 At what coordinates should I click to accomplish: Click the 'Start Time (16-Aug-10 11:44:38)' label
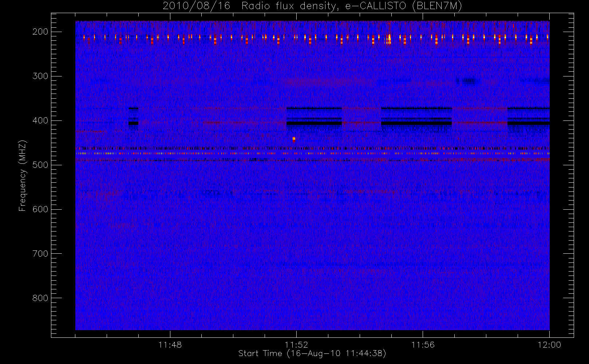pos(312,353)
